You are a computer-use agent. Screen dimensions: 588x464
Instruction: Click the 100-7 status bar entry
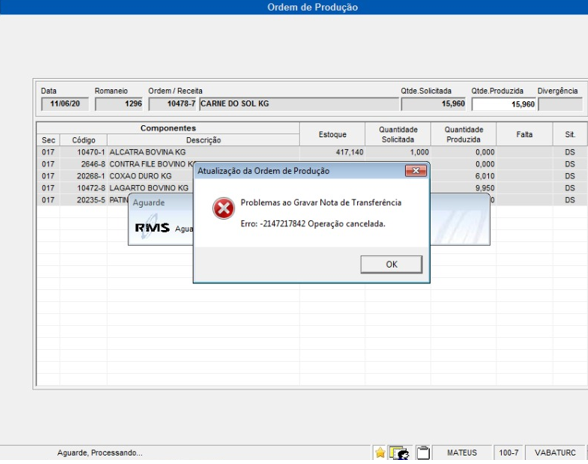coord(508,453)
